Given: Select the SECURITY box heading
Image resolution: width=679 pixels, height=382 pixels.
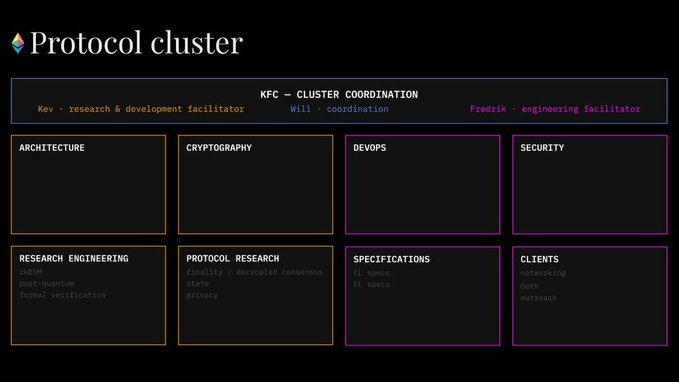Looking at the screenshot, I should tap(542, 148).
